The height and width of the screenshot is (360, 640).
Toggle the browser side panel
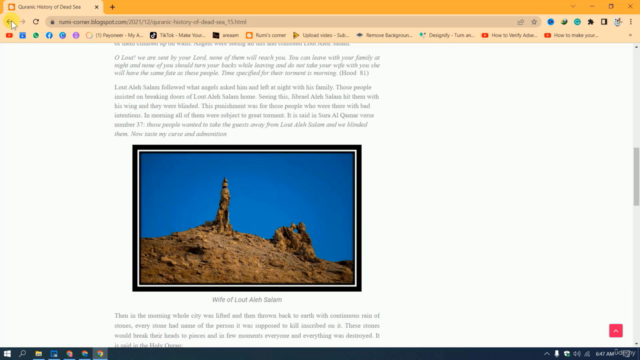tap(604, 22)
